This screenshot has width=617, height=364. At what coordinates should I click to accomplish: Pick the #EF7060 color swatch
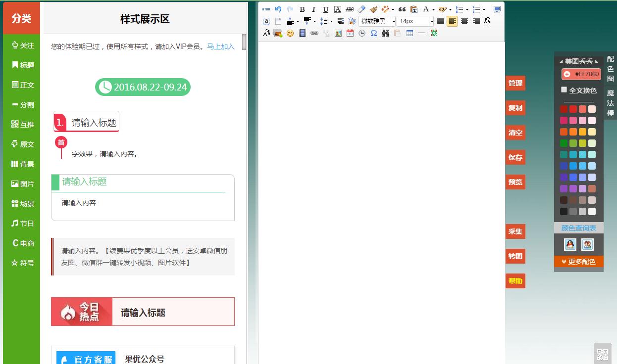pyautogui.click(x=582, y=74)
